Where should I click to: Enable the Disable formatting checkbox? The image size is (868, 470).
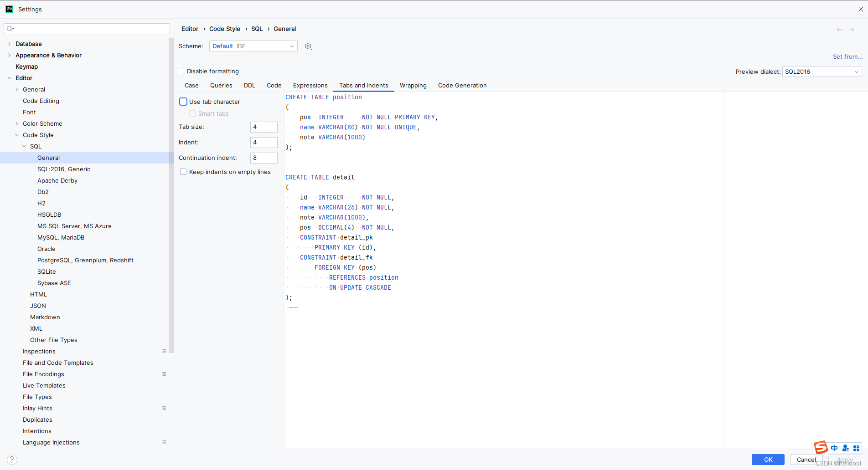click(x=181, y=71)
